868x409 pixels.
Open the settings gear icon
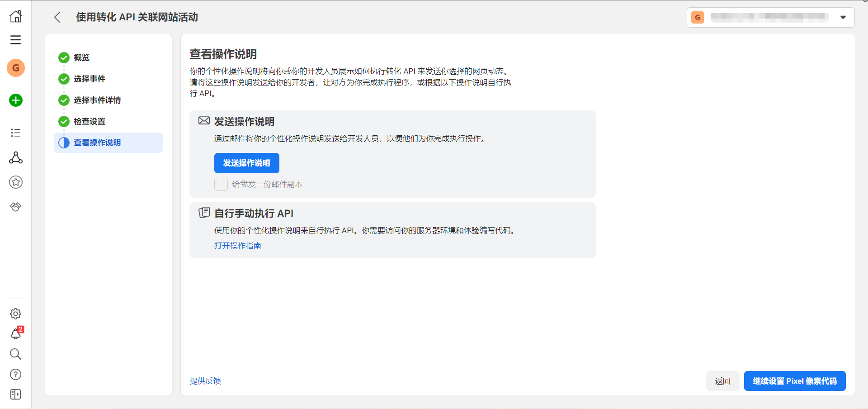point(16,314)
